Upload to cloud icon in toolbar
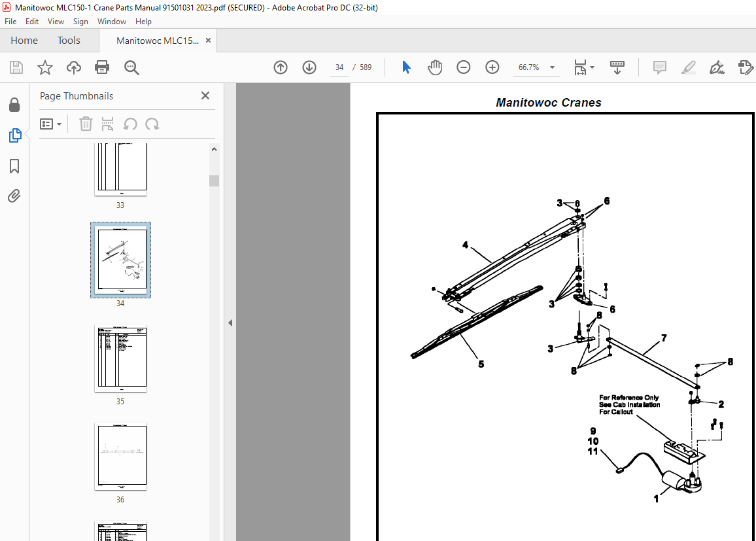The height and width of the screenshot is (541, 756). pos(74,67)
